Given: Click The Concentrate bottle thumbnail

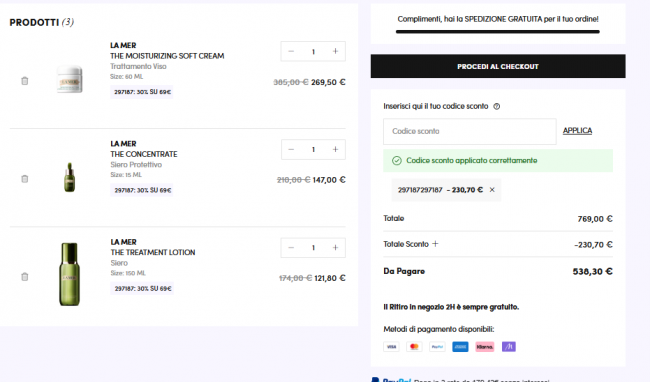Looking at the screenshot, I should (70, 177).
